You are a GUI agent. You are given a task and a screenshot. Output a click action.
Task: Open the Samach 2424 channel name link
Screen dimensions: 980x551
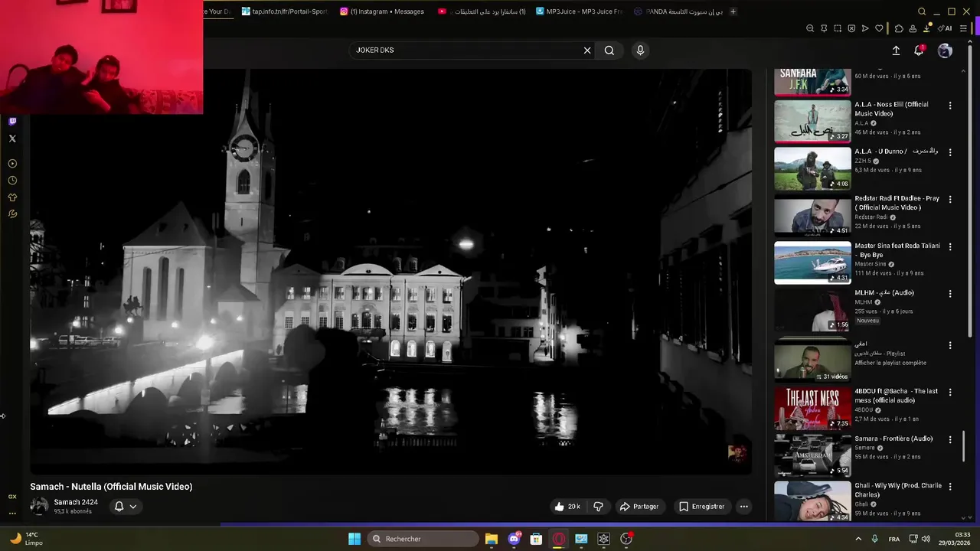[x=76, y=502]
